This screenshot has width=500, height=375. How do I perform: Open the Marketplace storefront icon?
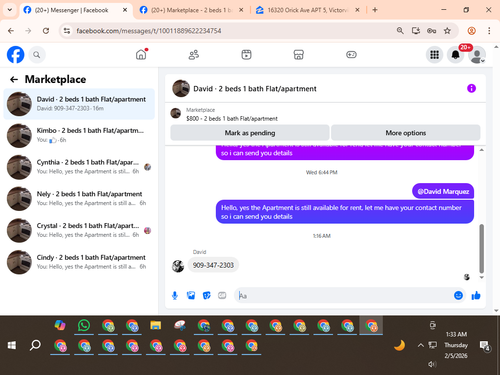tap(299, 55)
